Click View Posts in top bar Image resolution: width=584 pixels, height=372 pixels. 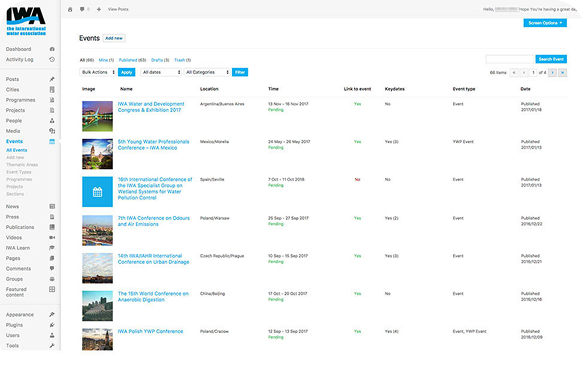[118, 9]
